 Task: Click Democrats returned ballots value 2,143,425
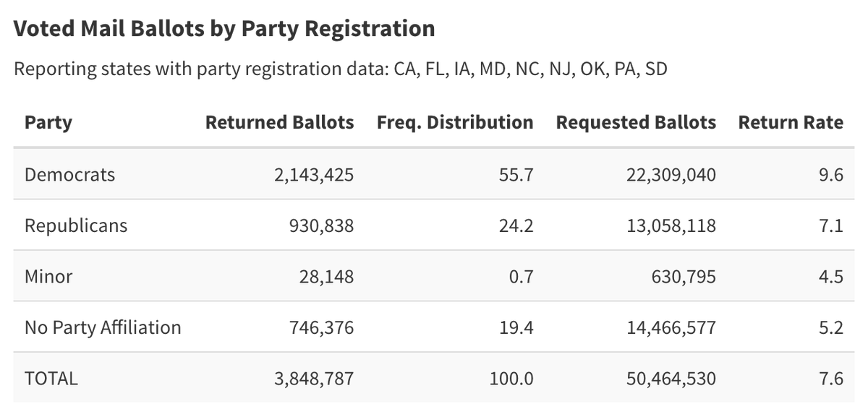click(x=314, y=174)
